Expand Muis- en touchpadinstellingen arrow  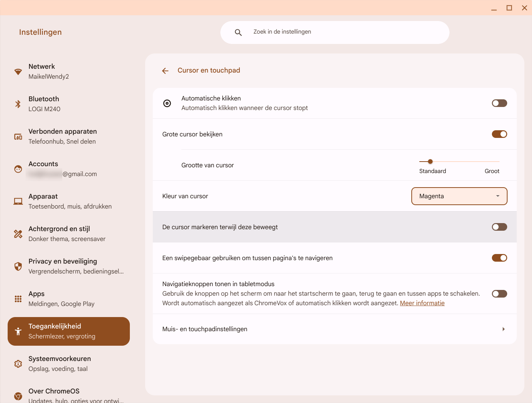point(503,329)
